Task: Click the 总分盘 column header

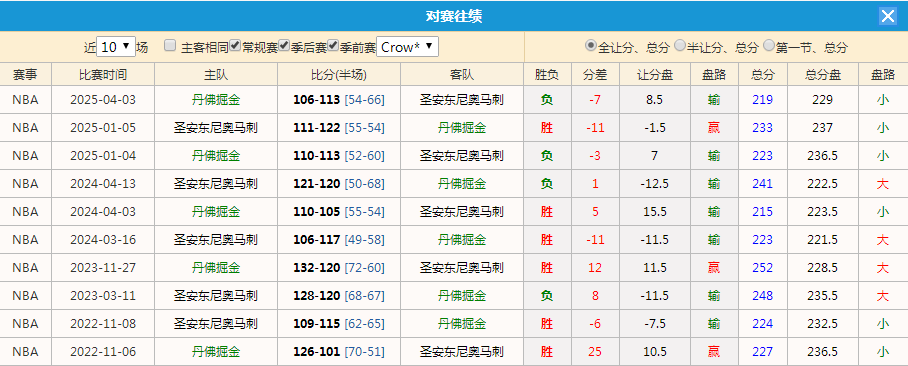Action: (822, 74)
